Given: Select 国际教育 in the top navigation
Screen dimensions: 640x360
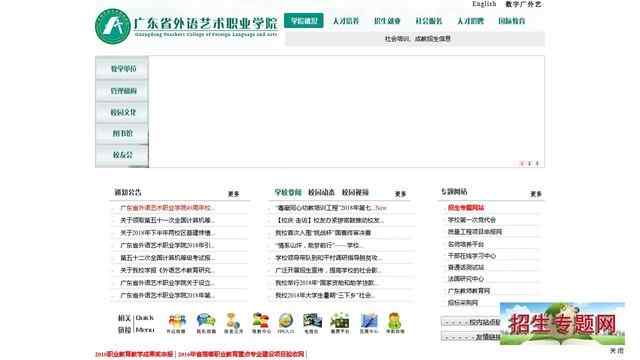Looking at the screenshot, I should pyautogui.click(x=511, y=21).
